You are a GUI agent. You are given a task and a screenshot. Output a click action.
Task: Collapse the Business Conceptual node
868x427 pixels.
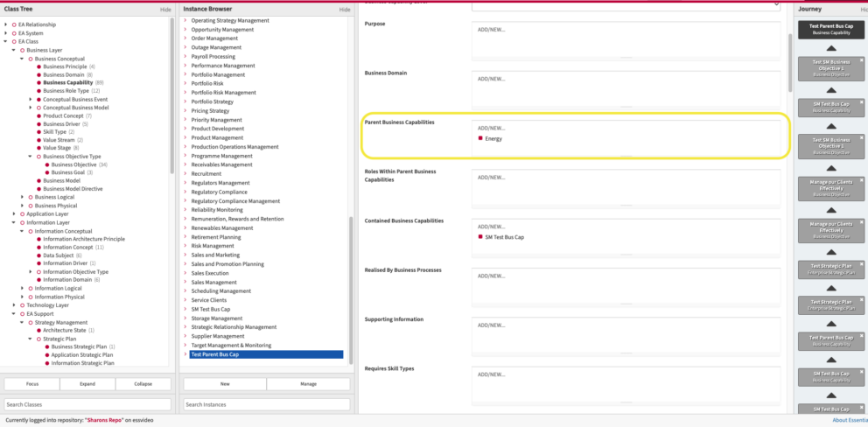point(22,59)
